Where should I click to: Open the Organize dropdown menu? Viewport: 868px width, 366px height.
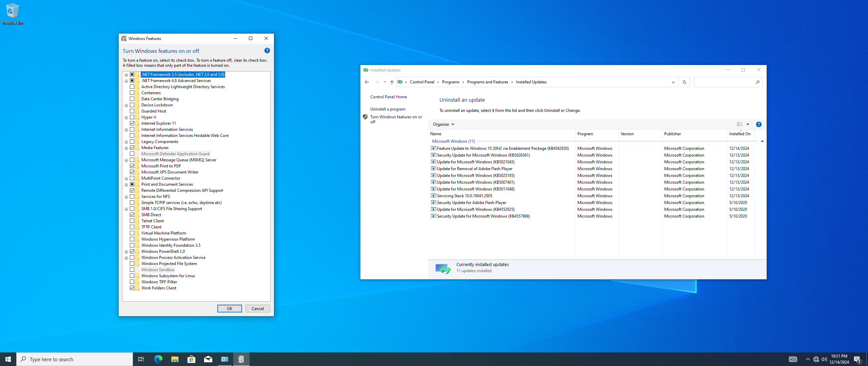pos(443,124)
